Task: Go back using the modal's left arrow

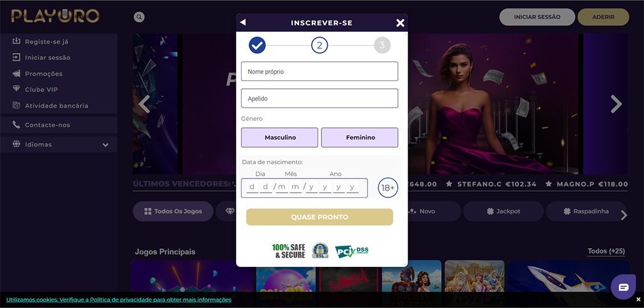Action: (x=243, y=22)
